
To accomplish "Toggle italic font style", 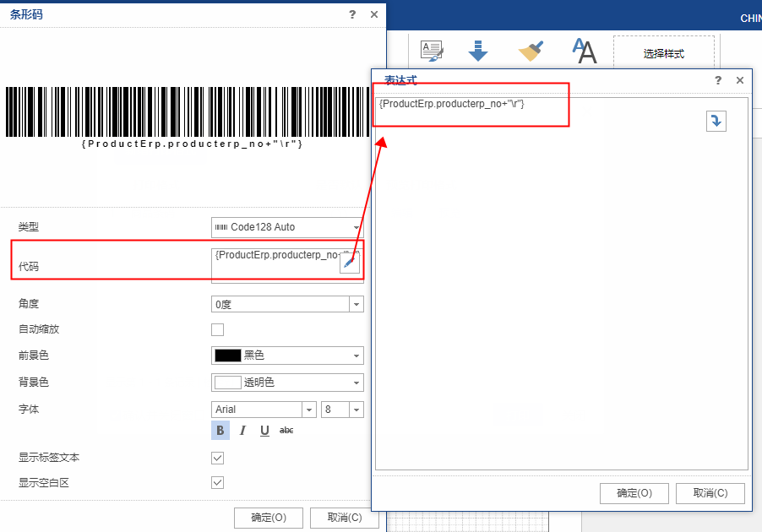I will pos(242,431).
